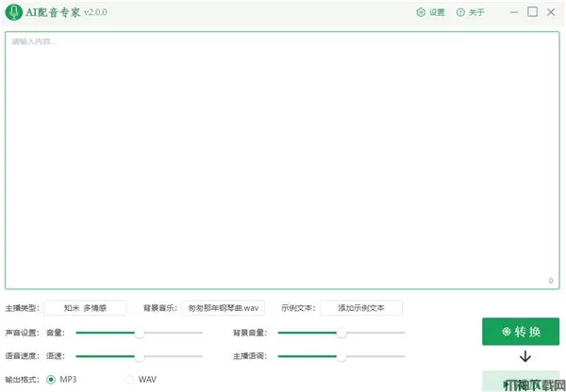Open the 主播类型 dropdown showing 知米 多情感

85,308
